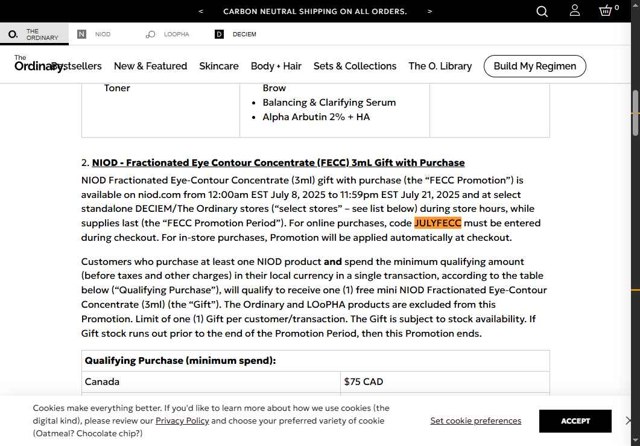Click the Canada table cell
The width and height of the screenshot is (640, 446).
coord(211,382)
